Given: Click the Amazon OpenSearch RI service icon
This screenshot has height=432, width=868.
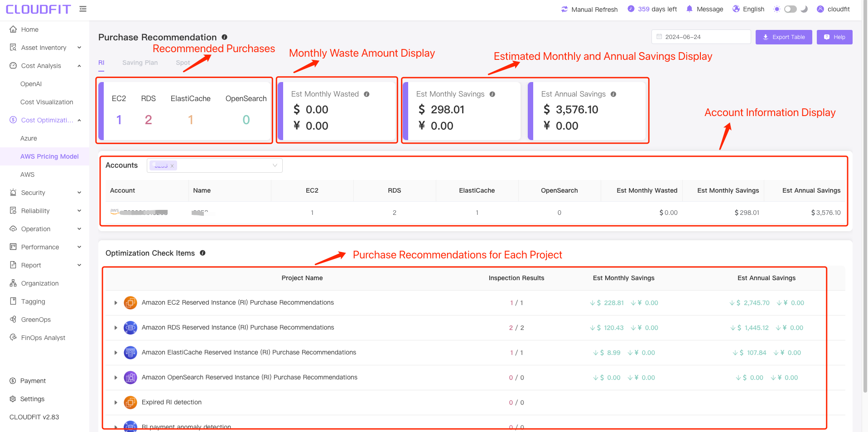Looking at the screenshot, I should [130, 378].
